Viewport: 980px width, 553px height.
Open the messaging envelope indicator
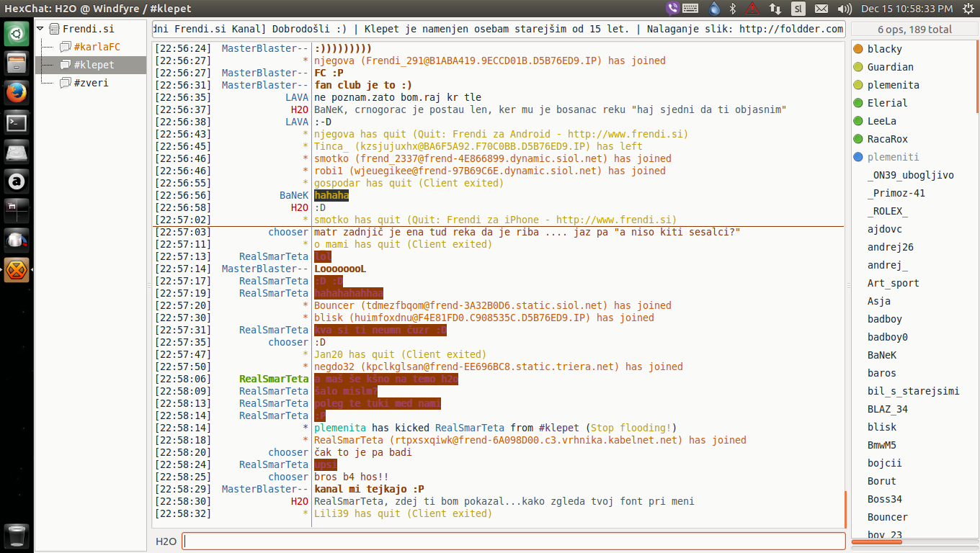[x=821, y=9]
